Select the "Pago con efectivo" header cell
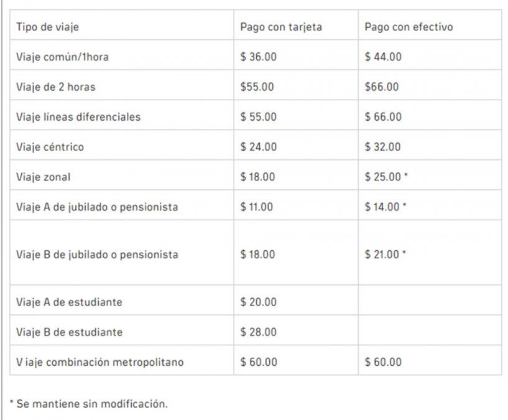 [409, 27]
